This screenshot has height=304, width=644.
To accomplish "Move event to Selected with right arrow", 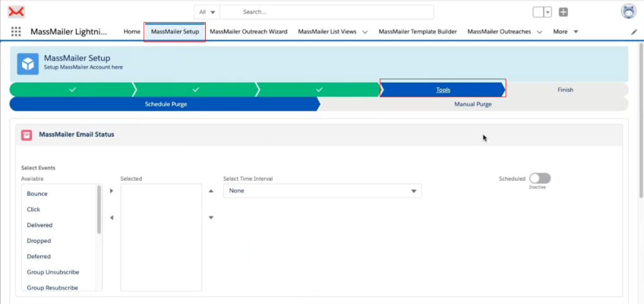I will (x=112, y=191).
